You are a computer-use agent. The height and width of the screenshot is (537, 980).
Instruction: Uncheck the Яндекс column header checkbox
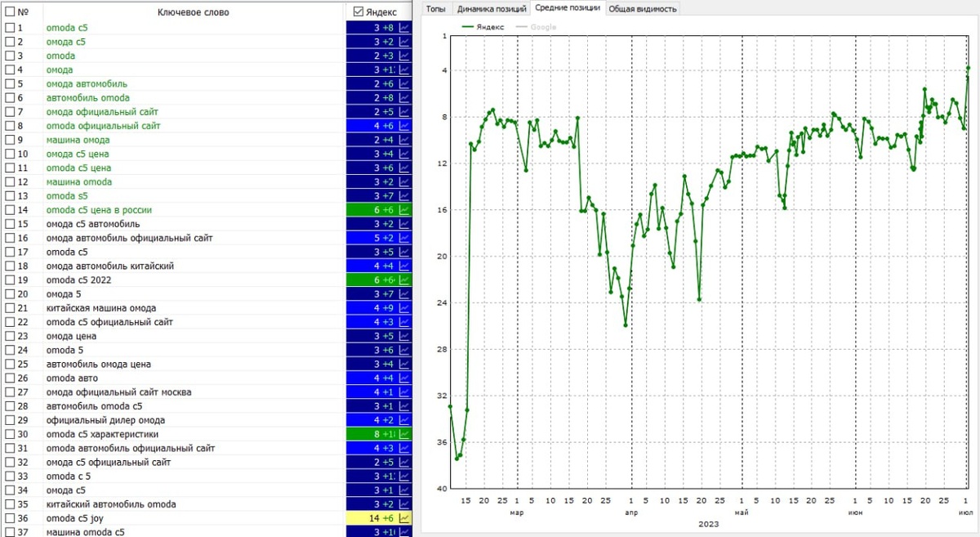click(x=359, y=11)
